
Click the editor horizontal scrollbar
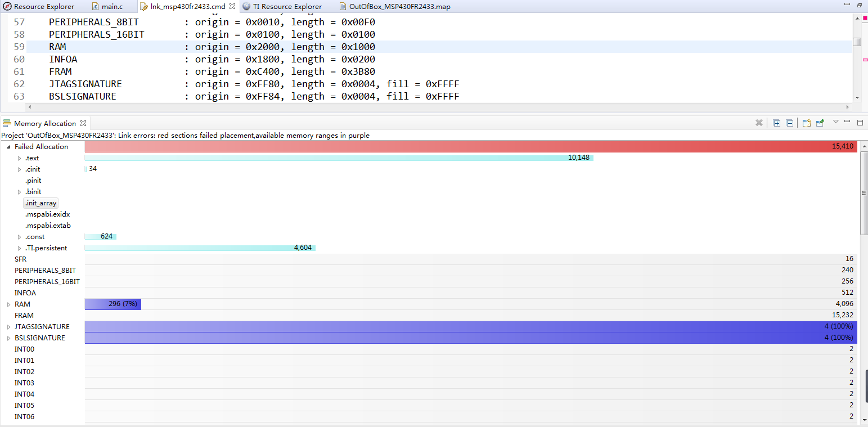pos(438,107)
